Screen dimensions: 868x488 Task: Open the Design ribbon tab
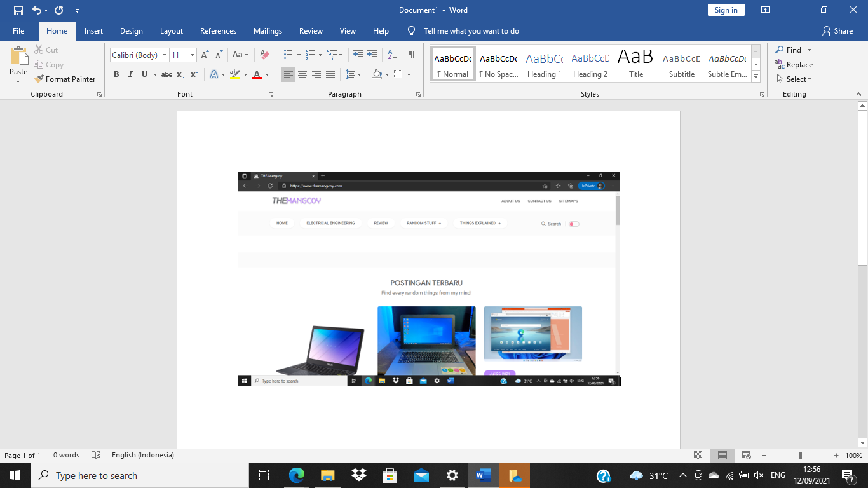click(131, 30)
